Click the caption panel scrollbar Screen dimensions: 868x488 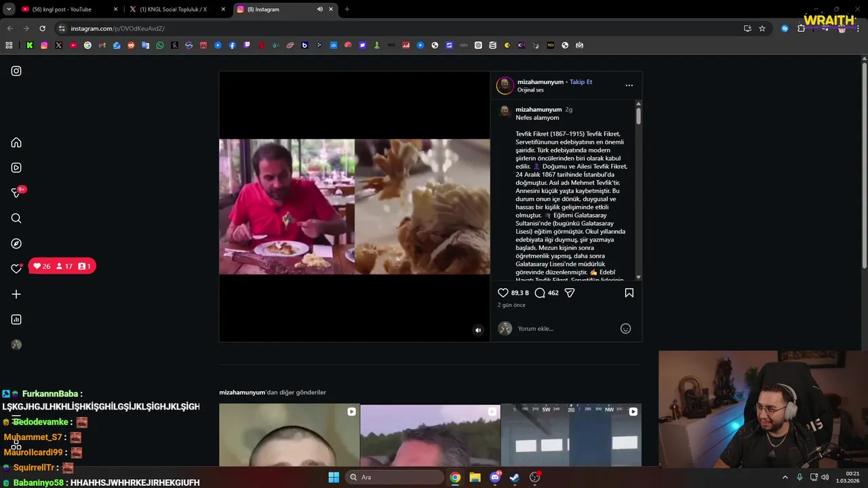(x=639, y=116)
